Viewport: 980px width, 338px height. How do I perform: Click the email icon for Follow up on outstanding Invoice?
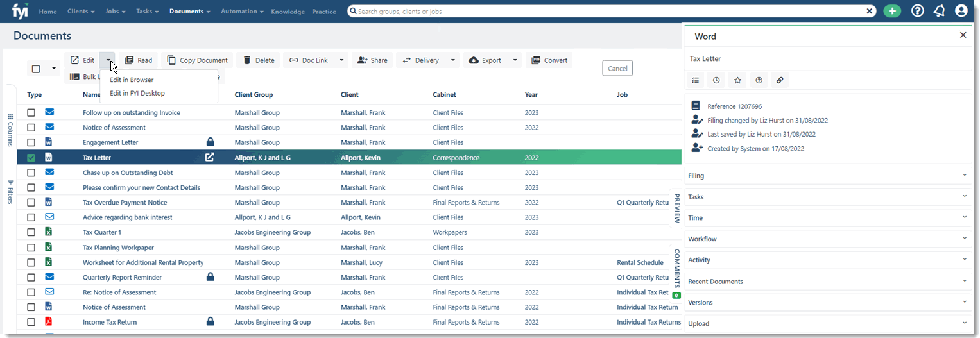coord(49,112)
